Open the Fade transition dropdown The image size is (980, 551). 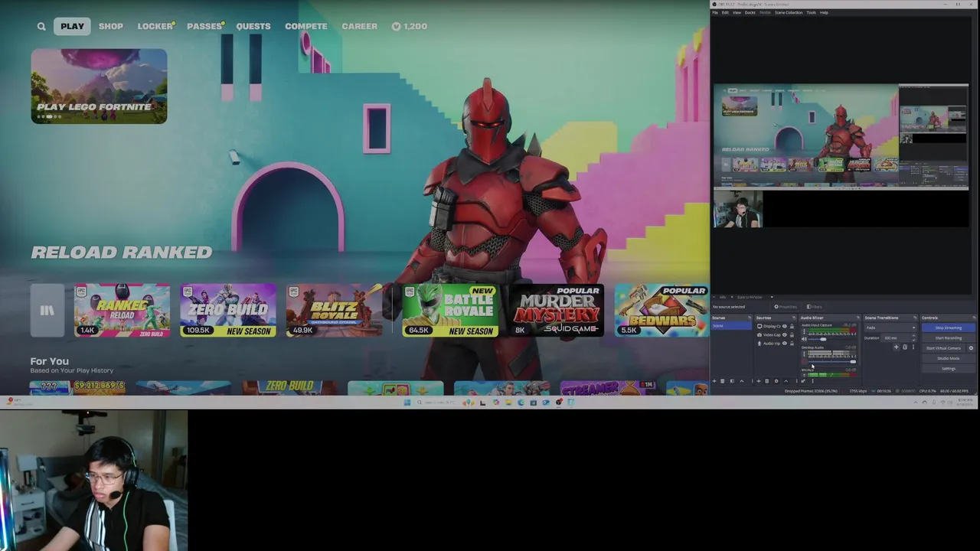coord(890,328)
